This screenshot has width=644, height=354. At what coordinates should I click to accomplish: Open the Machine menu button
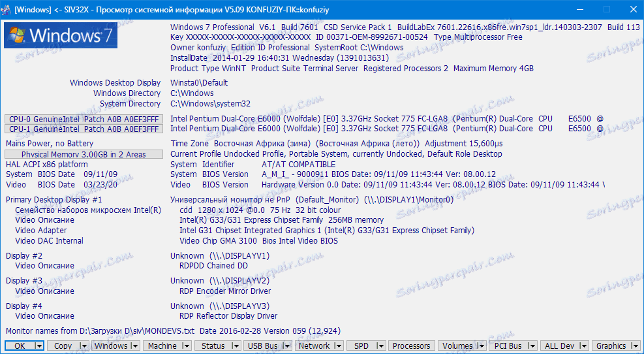(x=162, y=346)
